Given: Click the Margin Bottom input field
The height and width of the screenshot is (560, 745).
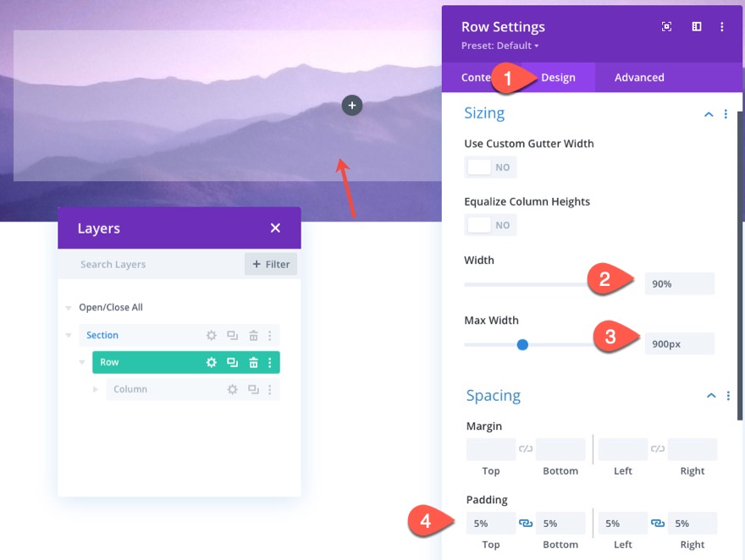Looking at the screenshot, I should point(560,449).
